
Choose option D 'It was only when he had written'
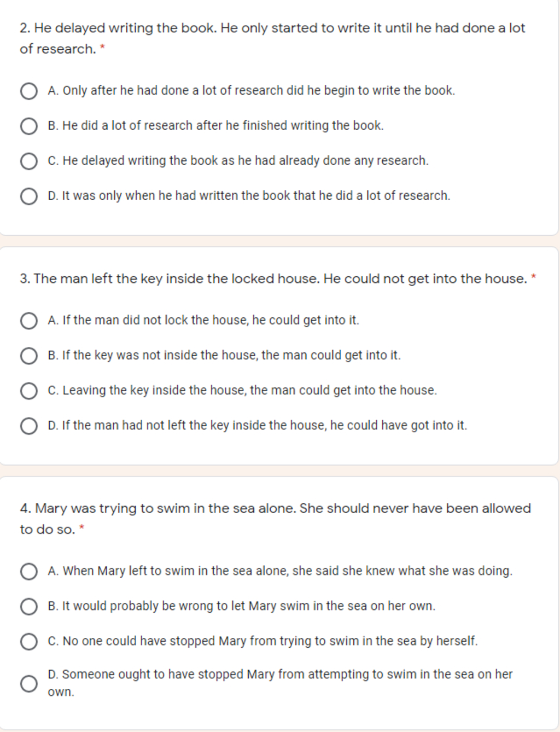(29, 196)
